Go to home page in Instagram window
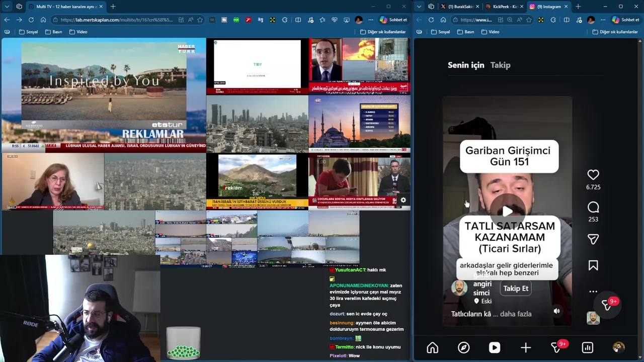This screenshot has width=644, height=362. click(x=443, y=20)
